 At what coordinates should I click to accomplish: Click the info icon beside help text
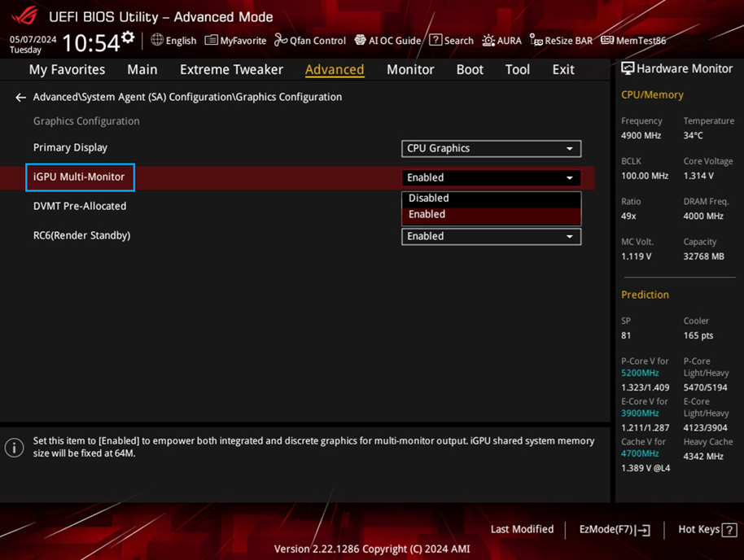coord(14,448)
